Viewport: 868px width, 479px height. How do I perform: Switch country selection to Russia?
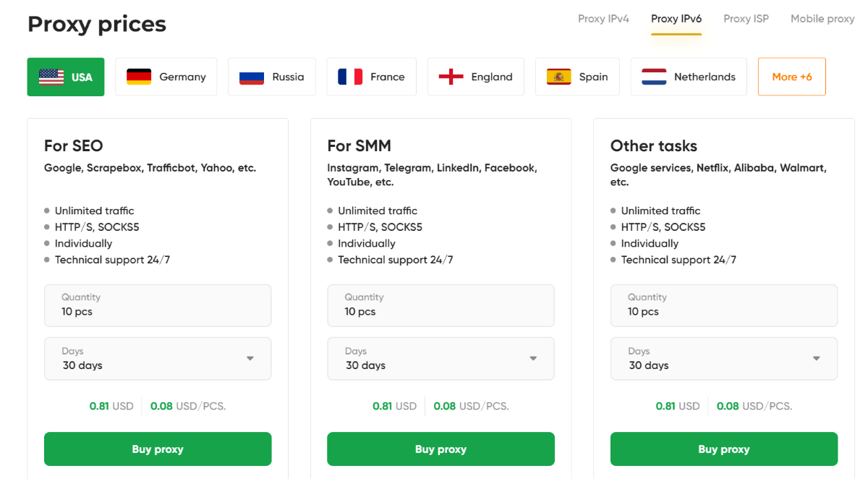[272, 75]
